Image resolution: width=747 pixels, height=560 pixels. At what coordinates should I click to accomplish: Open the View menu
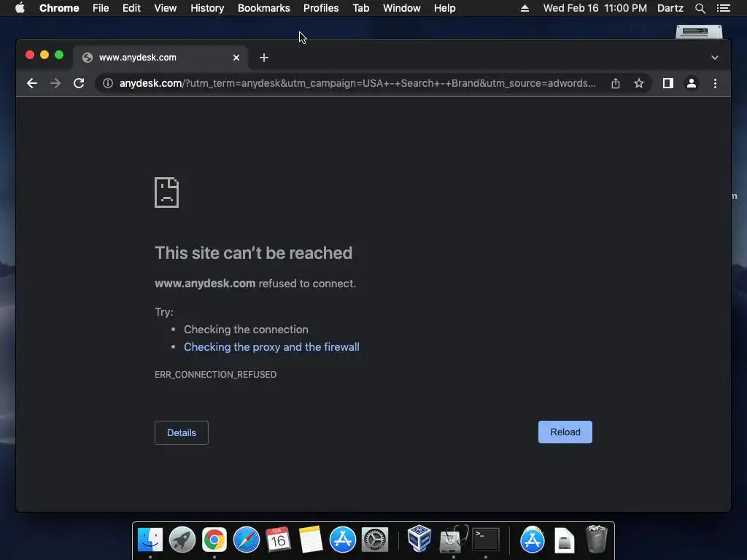[166, 8]
